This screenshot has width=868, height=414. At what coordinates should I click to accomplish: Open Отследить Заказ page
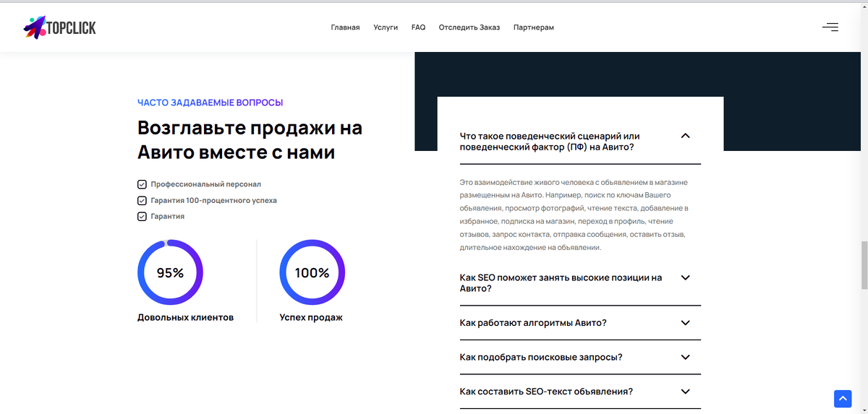coord(469,27)
